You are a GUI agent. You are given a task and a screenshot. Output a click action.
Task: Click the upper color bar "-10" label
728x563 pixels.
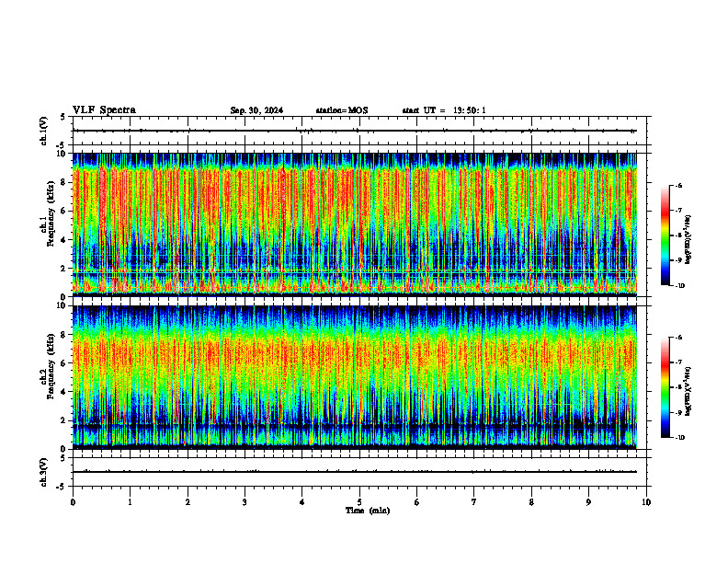680,286
